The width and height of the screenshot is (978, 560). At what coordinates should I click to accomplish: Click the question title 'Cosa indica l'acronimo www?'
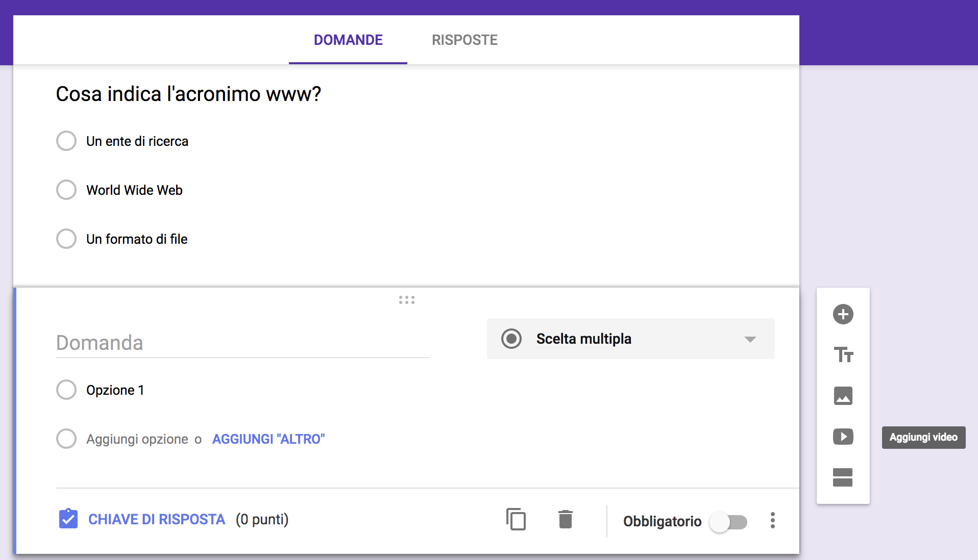(188, 94)
